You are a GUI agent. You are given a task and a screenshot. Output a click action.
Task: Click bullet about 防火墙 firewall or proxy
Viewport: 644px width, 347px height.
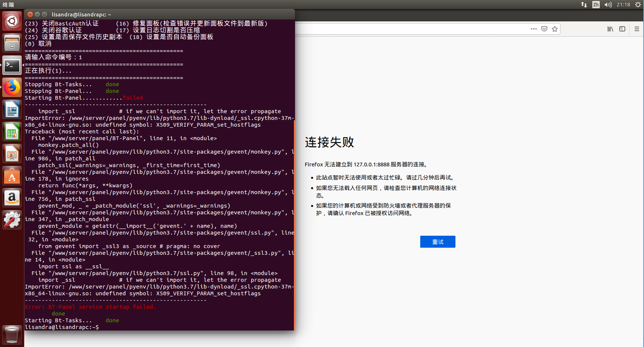[383, 209]
